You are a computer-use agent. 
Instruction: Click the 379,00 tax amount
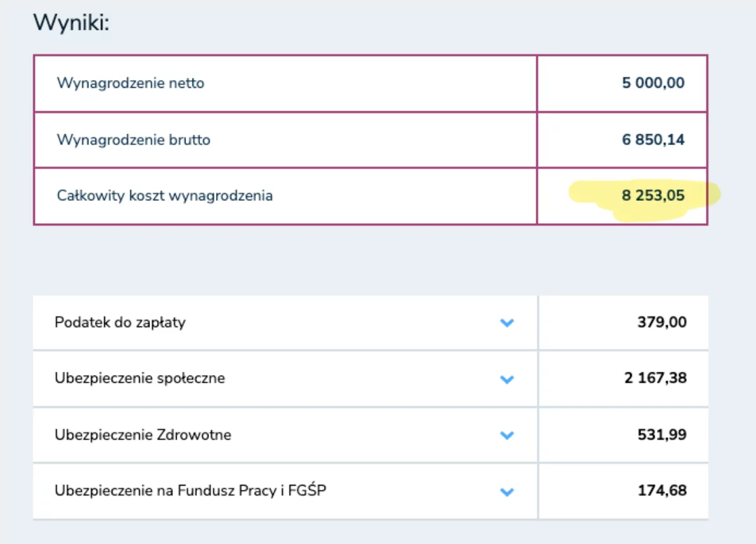[662, 322]
